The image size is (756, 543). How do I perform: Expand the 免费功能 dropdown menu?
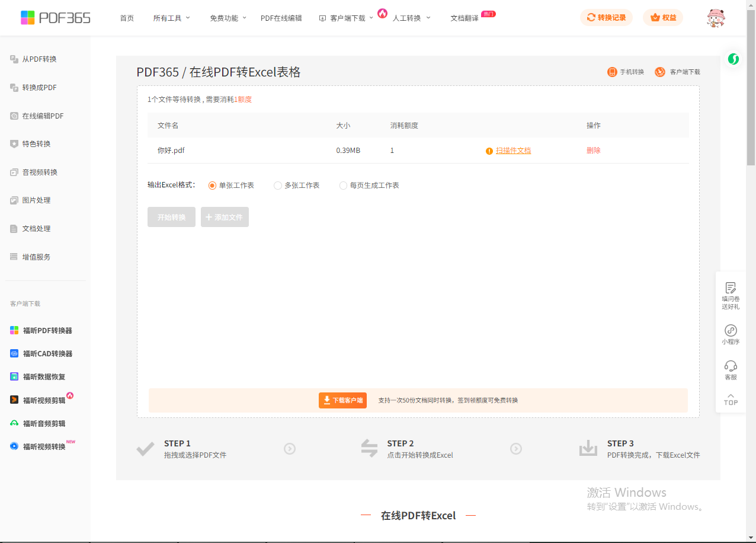(228, 18)
